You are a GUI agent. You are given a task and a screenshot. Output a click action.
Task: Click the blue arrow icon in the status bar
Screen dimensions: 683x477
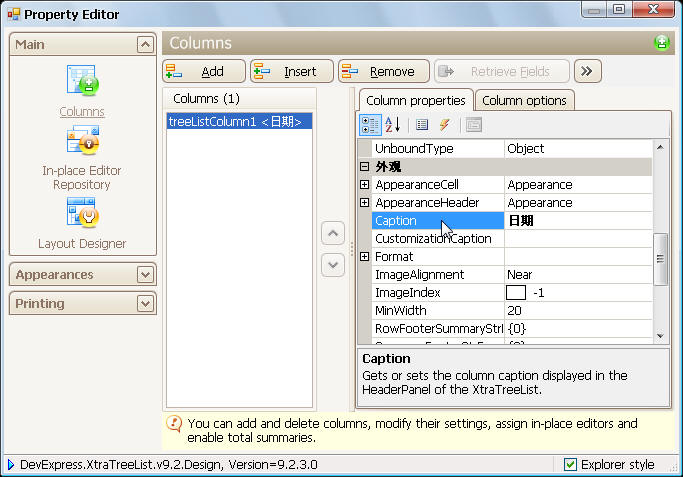[x=11, y=464]
